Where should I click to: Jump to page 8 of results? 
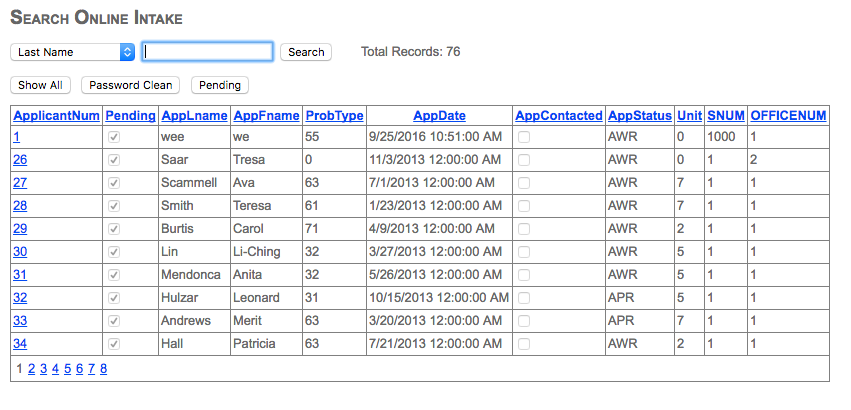[x=103, y=369]
